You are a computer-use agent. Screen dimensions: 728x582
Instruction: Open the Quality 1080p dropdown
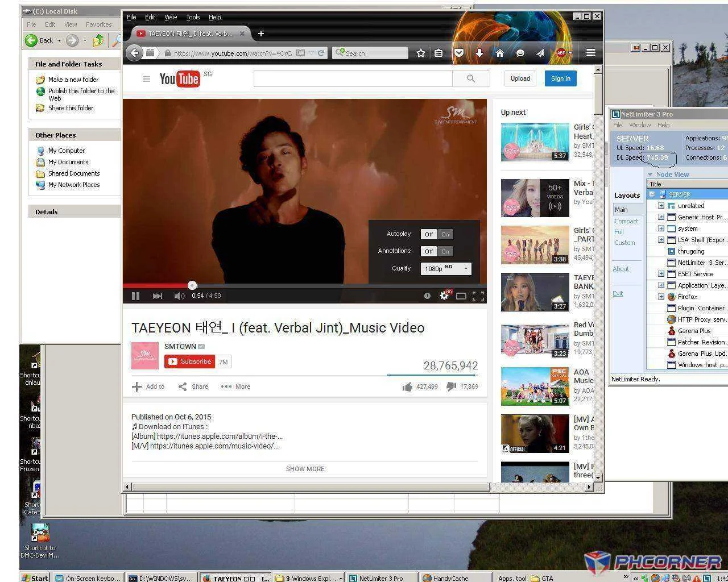(x=446, y=269)
